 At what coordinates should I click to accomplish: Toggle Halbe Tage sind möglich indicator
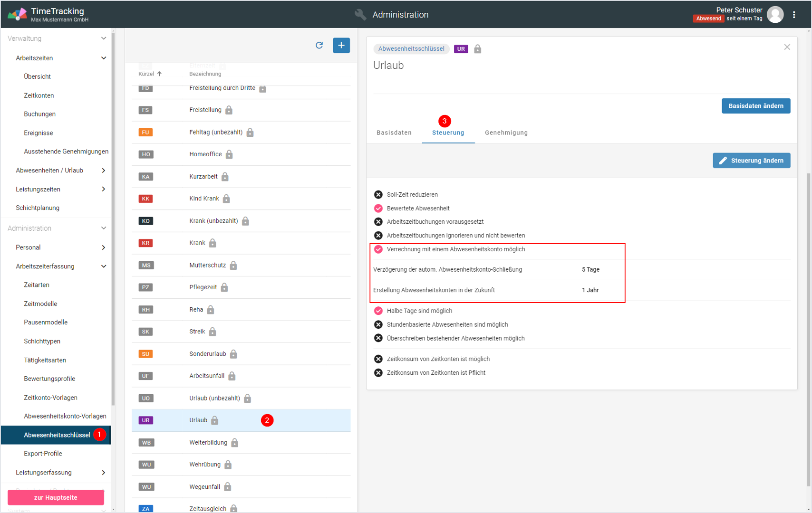[378, 311]
